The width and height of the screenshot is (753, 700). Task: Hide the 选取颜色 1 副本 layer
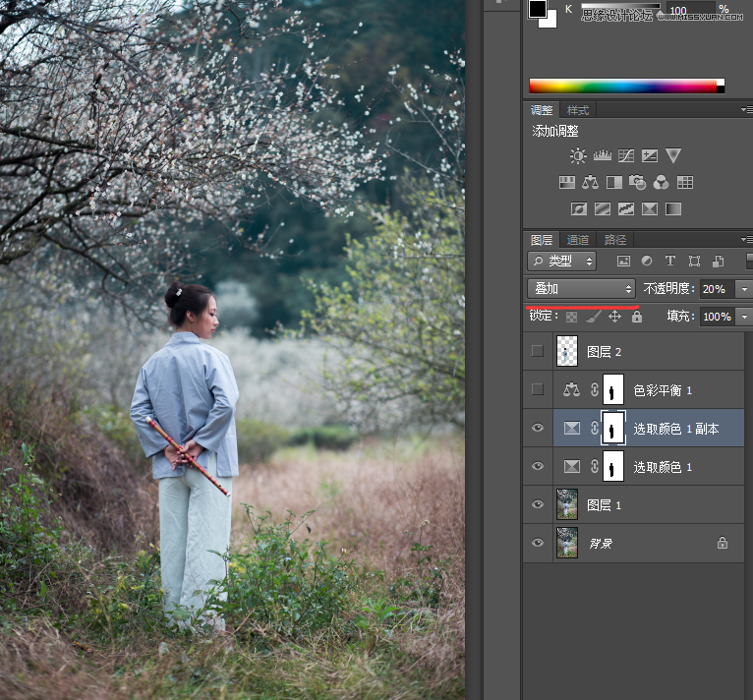538,428
